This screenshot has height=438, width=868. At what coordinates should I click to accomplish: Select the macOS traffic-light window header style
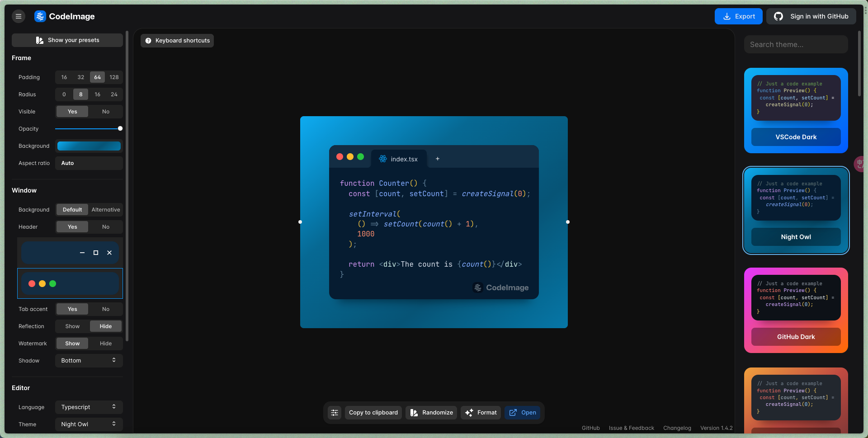click(70, 283)
